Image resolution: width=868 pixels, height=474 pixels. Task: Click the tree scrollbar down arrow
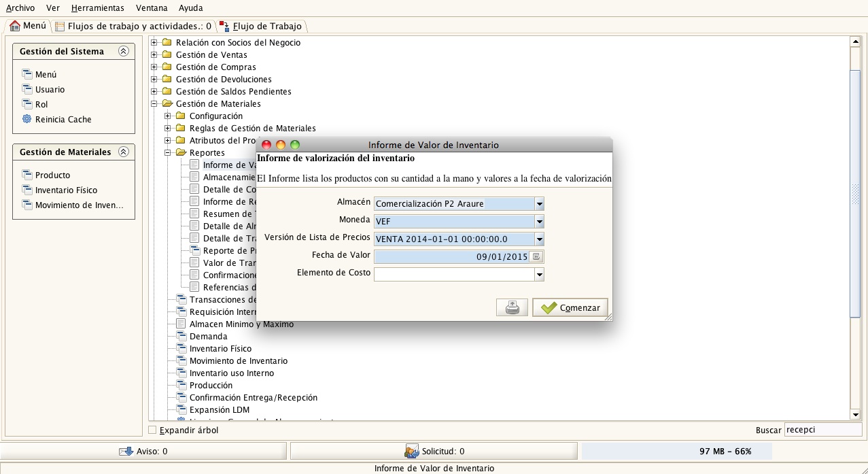pos(856,414)
